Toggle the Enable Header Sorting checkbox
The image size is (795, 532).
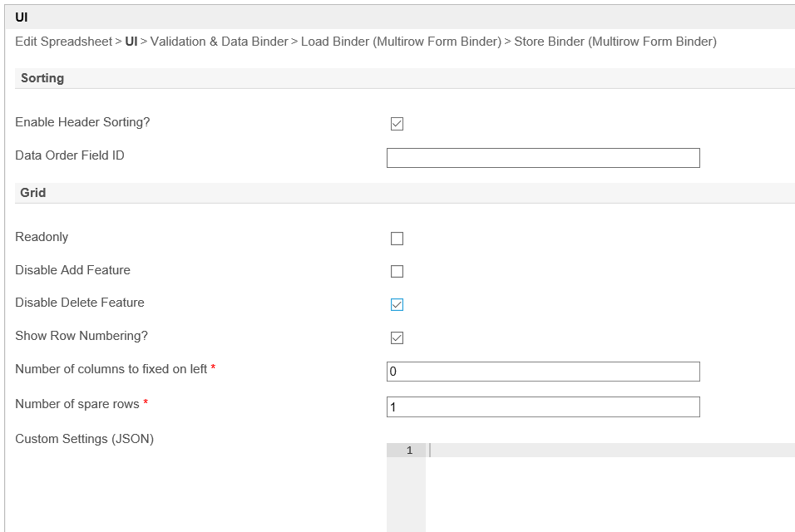[397, 124]
